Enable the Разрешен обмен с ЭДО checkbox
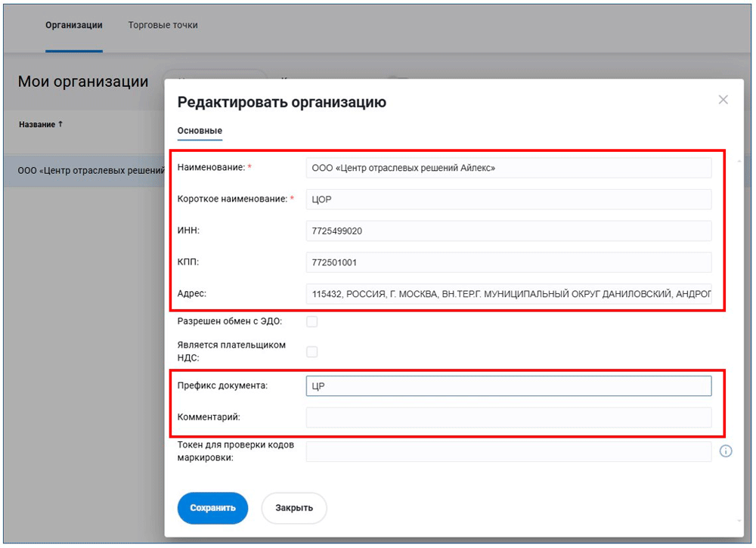This screenshot has width=756, height=548. 311,322
